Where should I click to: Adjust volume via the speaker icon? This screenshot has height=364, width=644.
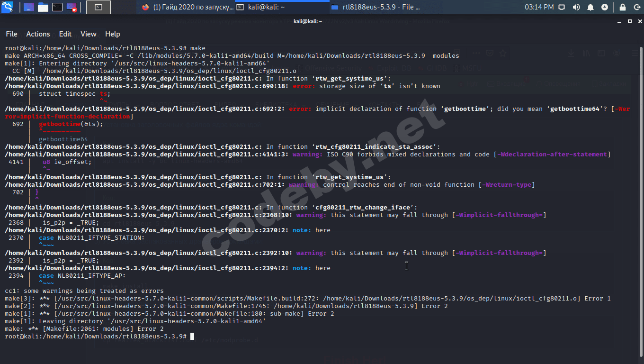576,7
